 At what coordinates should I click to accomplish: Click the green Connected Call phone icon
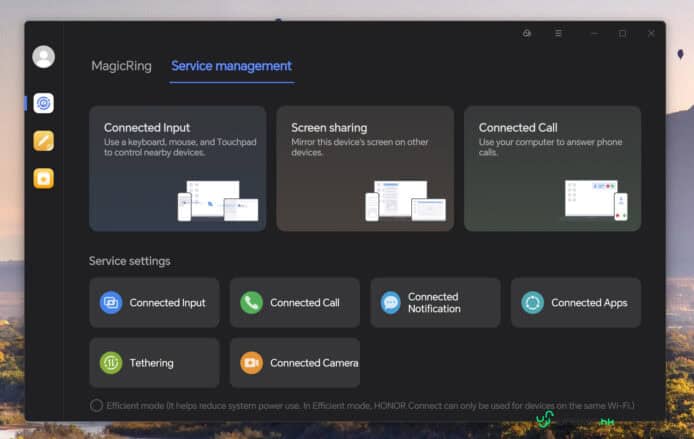tap(251, 303)
